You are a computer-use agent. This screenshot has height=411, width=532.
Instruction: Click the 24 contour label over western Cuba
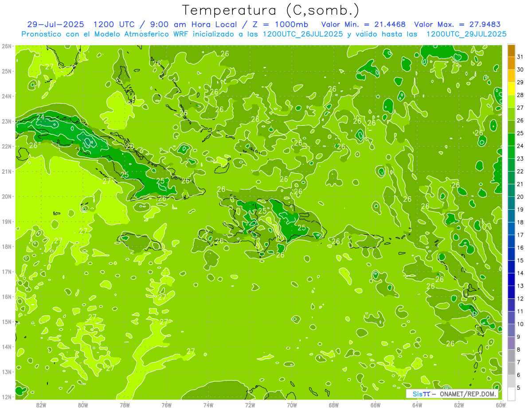(x=40, y=117)
